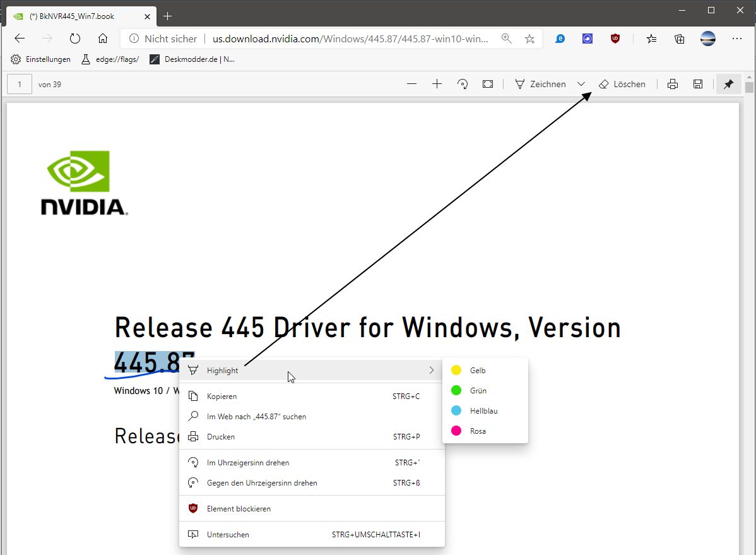
Task: Open Einstellungen bookmark
Action: (x=40, y=59)
